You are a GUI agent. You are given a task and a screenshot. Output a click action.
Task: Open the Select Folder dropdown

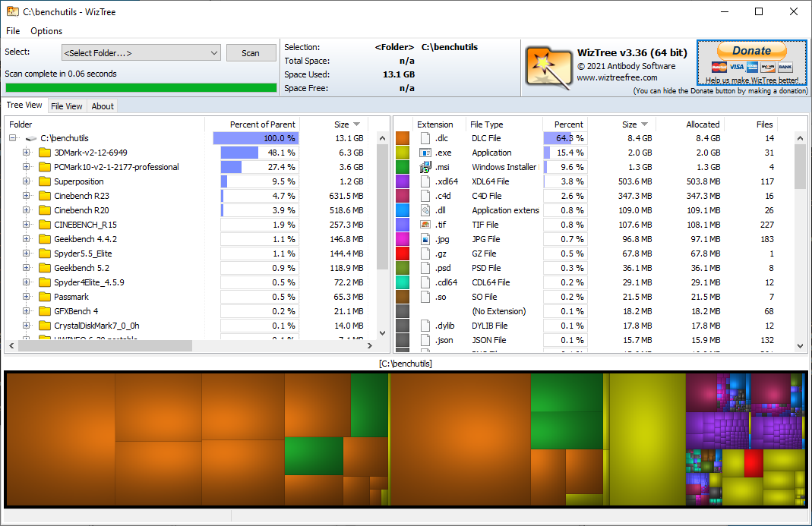coord(213,53)
